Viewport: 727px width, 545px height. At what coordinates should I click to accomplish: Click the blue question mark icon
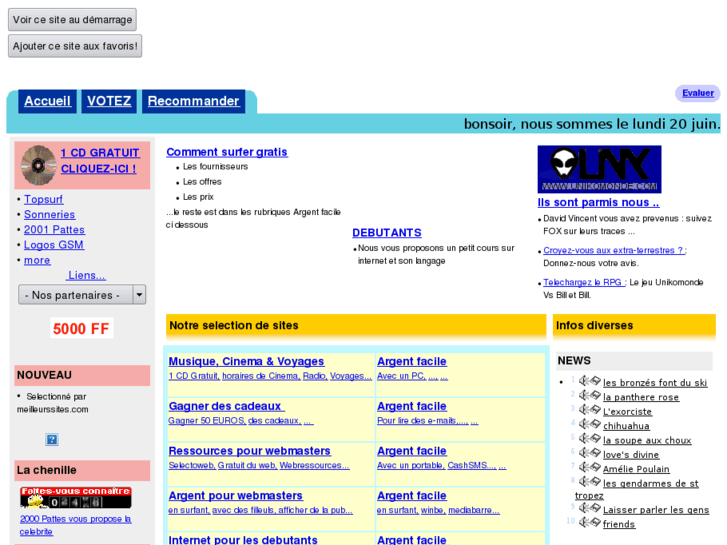pos(51,439)
